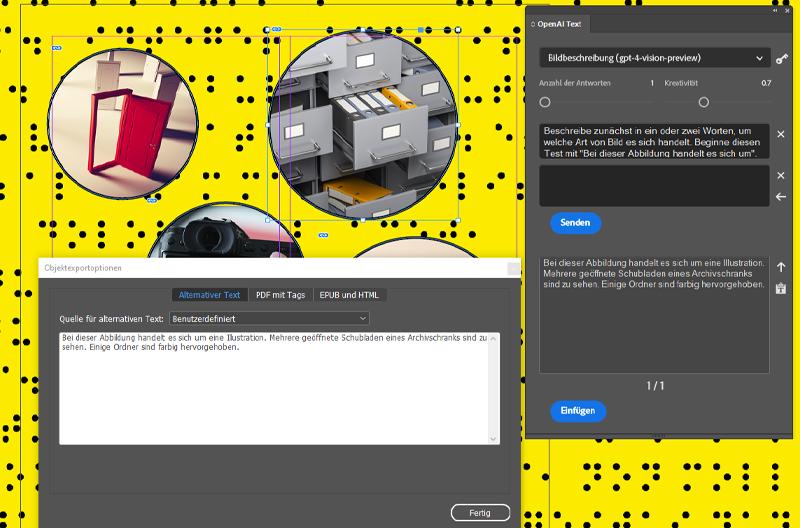Select the Alternativer Text tab
Screen dimensions: 800x528
pos(209,295)
